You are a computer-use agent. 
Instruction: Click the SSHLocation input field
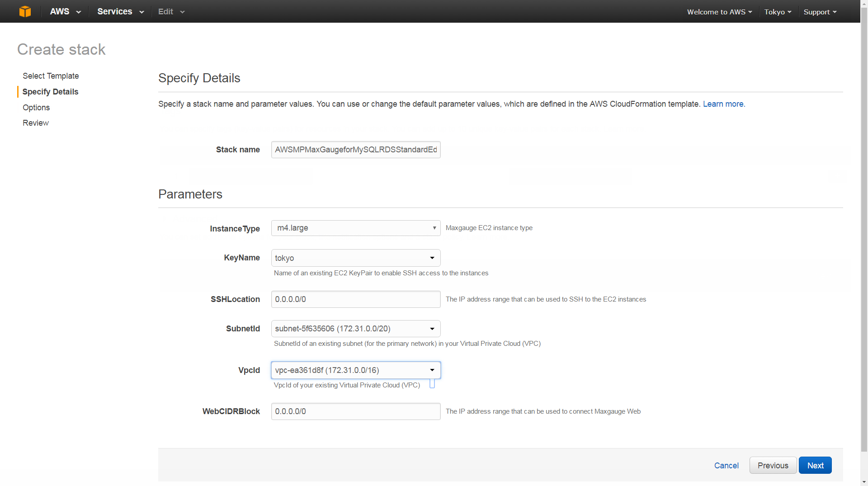point(356,299)
